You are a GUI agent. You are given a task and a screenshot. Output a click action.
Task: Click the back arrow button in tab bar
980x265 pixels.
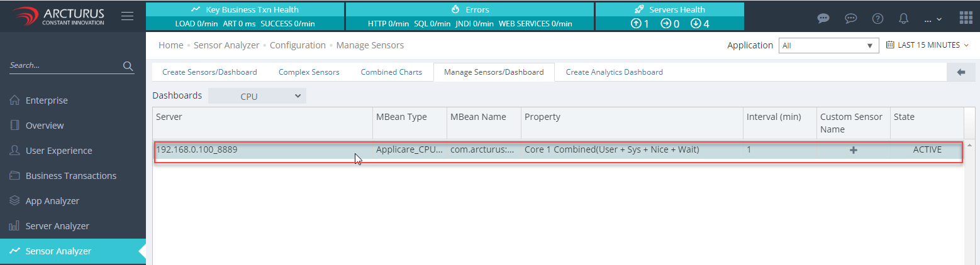tap(961, 72)
